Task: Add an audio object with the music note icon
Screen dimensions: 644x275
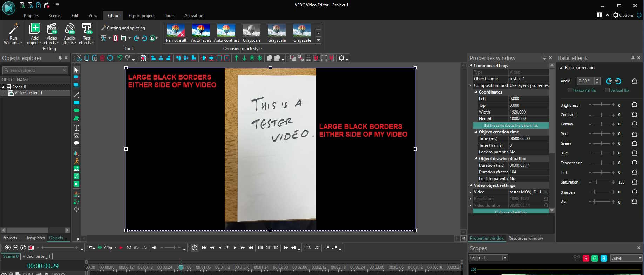Action: pos(76,176)
